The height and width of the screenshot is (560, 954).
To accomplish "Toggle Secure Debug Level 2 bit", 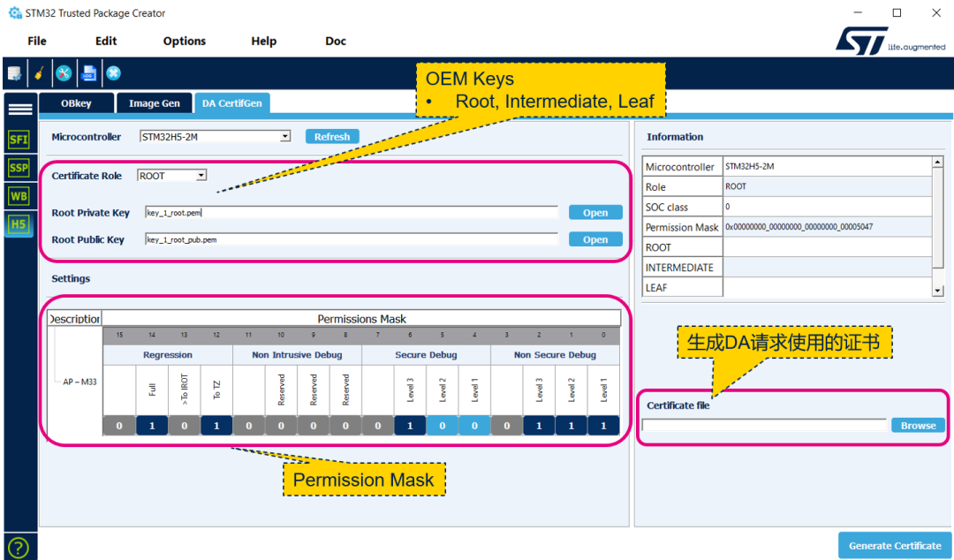I will pos(443,426).
